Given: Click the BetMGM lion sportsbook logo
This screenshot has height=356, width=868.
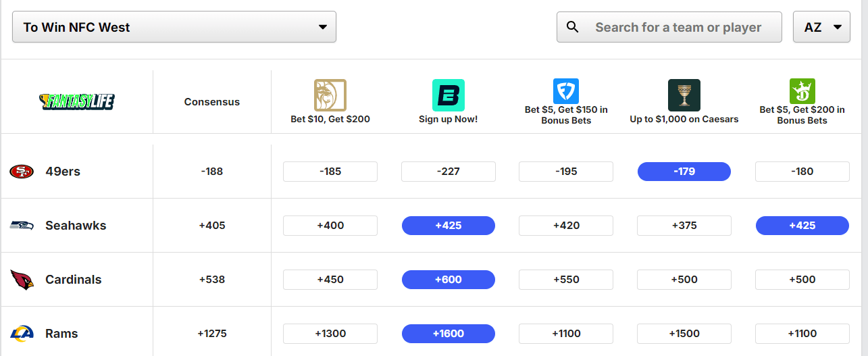Looking at the screenshot, I should (x=330, y=95).
